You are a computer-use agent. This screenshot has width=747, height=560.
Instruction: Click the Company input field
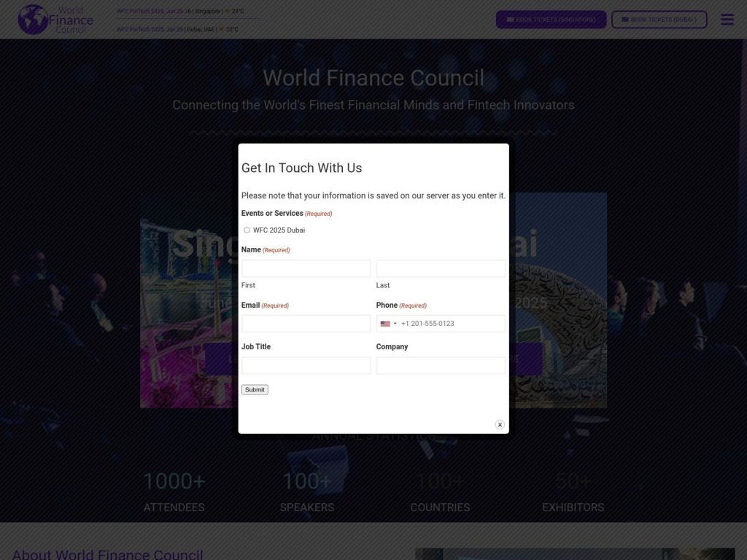(441, 365)
